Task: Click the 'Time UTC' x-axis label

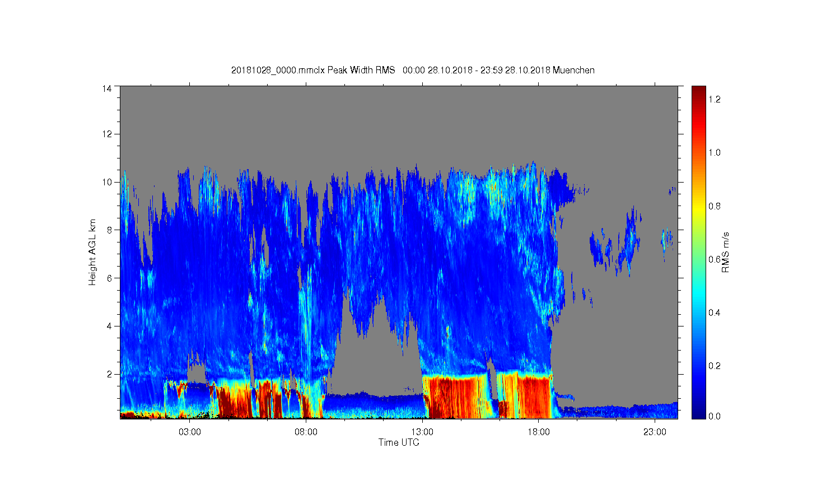Action: click(399, 442)
